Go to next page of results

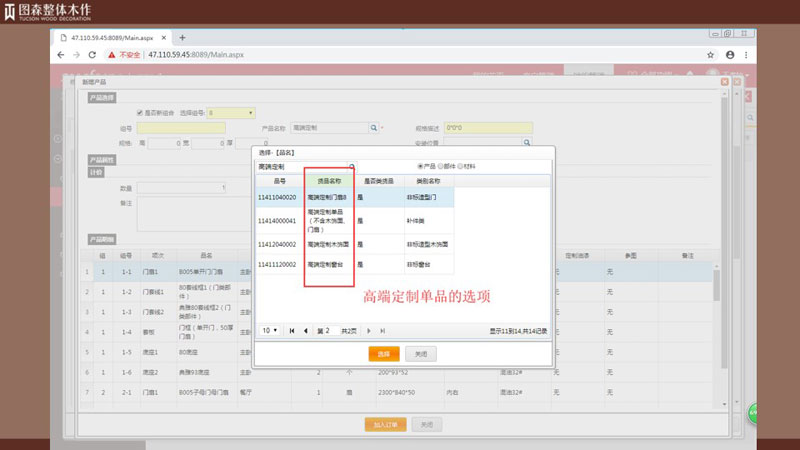[367, 330]
